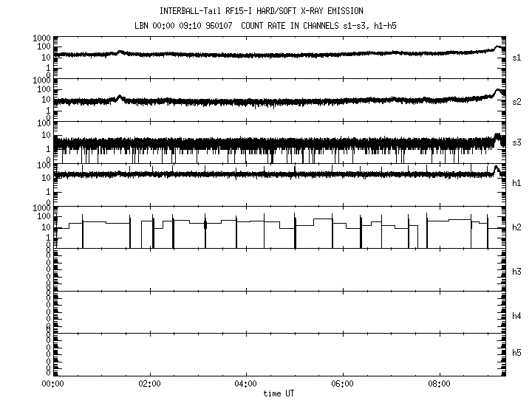Screen dimensions: 532x406
Task: Click the 00:00 time axis tick label
Action: tap(52, 384)
